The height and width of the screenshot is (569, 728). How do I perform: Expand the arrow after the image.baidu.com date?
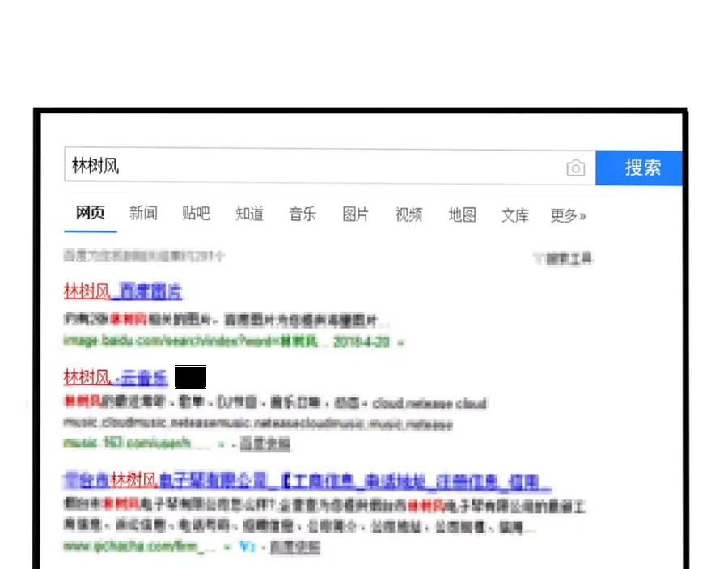pos(400,343)
